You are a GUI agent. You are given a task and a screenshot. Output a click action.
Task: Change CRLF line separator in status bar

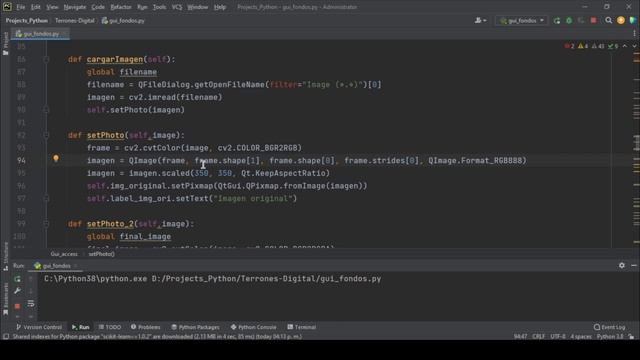[x=538, y=337]
